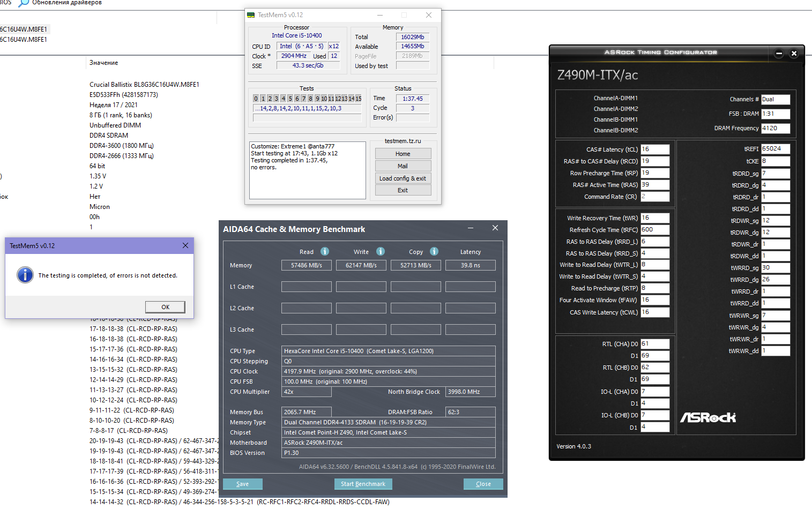Click the info icon beside Read in AIDA64
This screenshot has width=812, height=509.
click(x=325, y=251)
